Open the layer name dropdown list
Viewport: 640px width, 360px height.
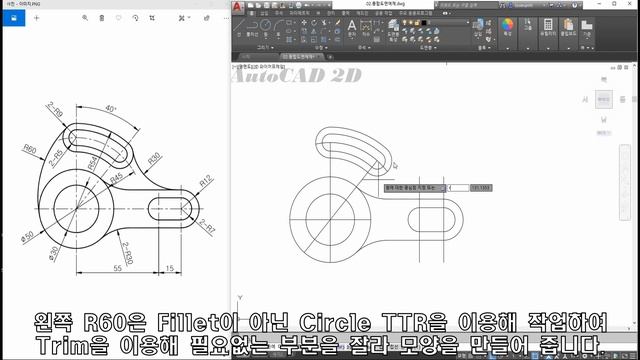pos(468,23)
